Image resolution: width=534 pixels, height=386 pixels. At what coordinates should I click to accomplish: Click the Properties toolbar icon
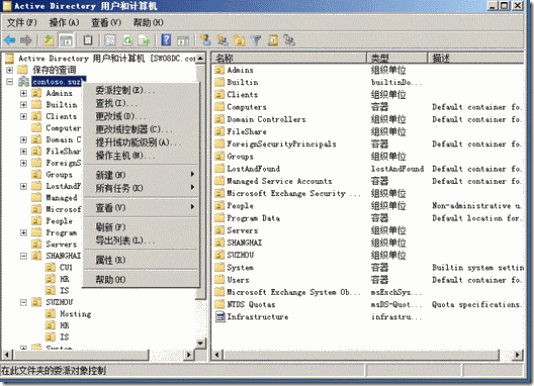[x=110, y=40]
